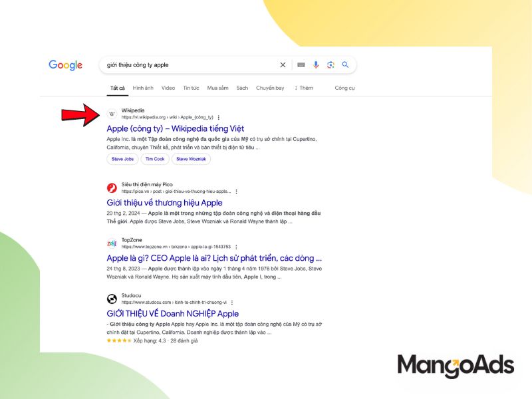Clear the search box with X icon

pyautogui.click(x=283, y=65)
